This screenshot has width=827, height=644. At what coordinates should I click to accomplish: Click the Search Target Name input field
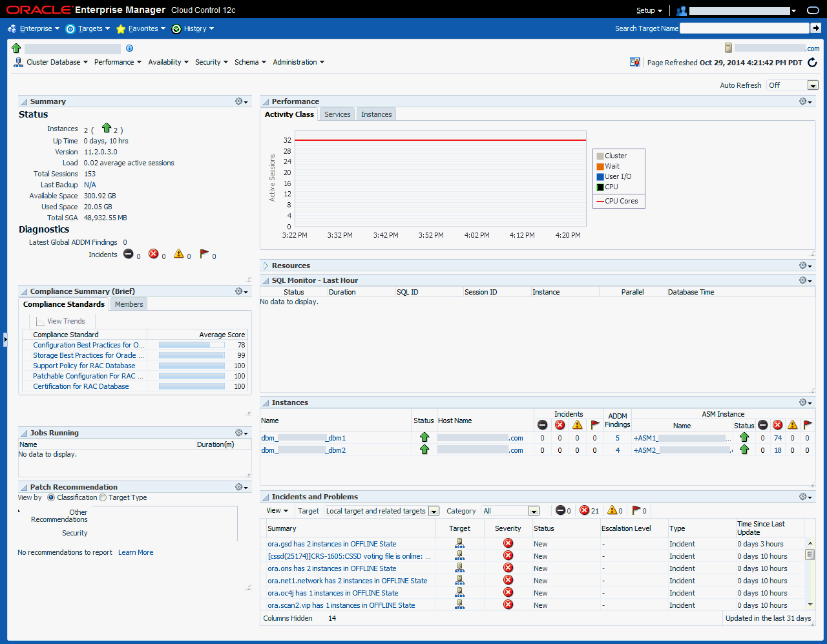[x=744, y=28]
